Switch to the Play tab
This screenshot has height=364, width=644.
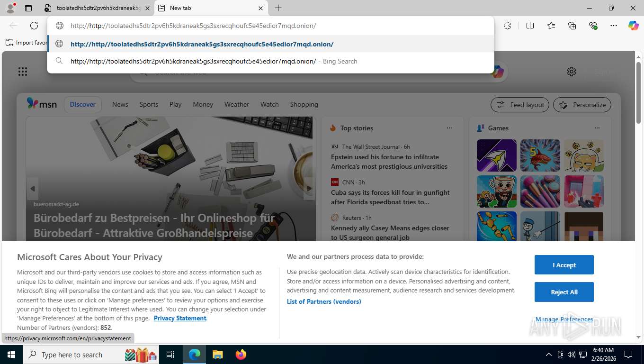[x=176, y=104]
